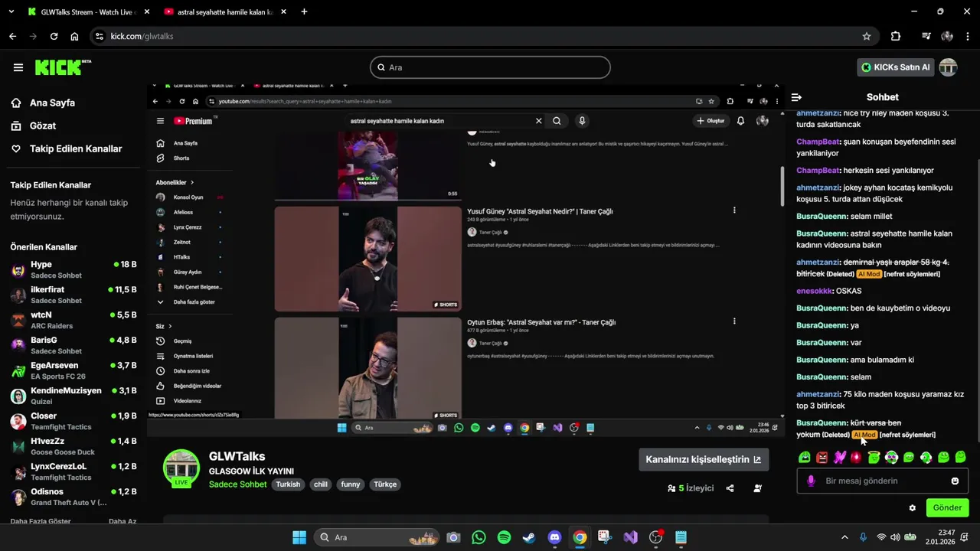Click Kanalınızı kişiselleştirin button
This screenshot has width=980, height=551.
(704, 459)
